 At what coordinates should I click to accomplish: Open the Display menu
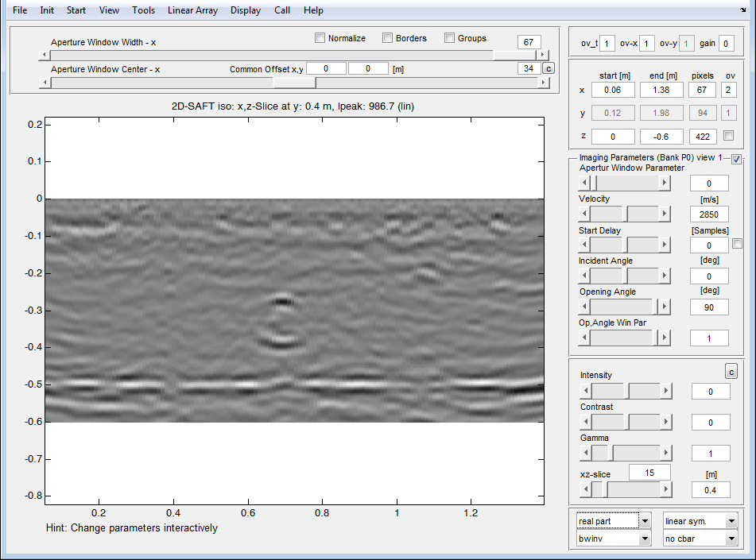[x=246, y=10]
